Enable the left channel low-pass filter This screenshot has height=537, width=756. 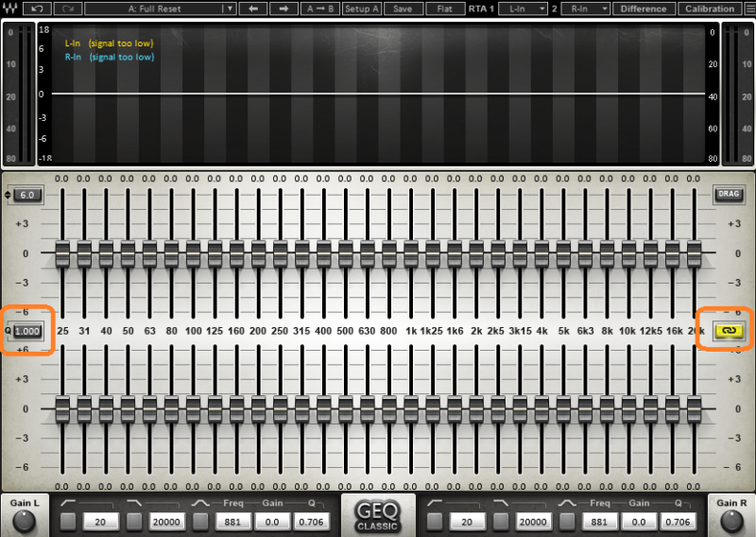(x=135, y=521)
